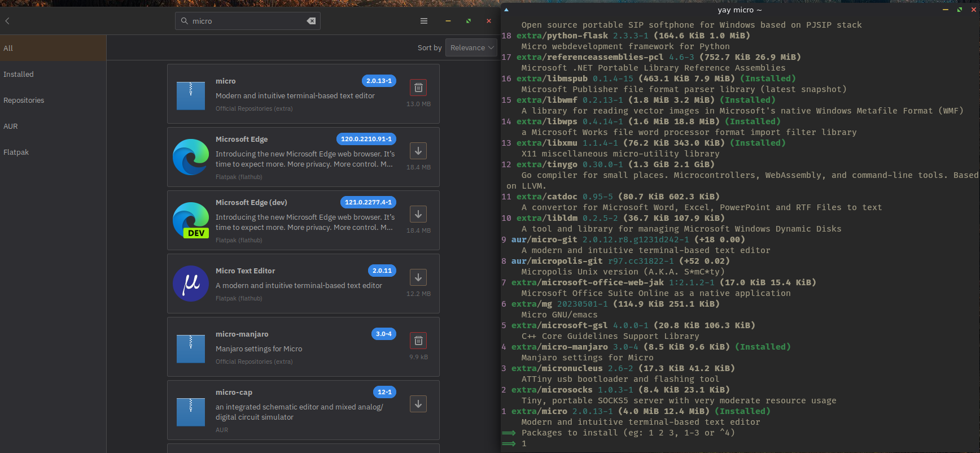Click the search magnifier icon
This screenshot has width=980, height=453.
(x=185, y=21)
